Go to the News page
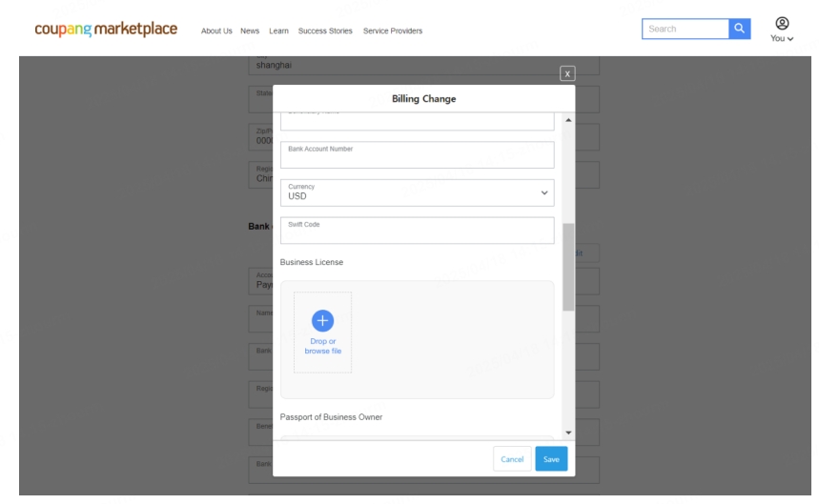Viewport: 819px width, 504px height. pos(250,30)
